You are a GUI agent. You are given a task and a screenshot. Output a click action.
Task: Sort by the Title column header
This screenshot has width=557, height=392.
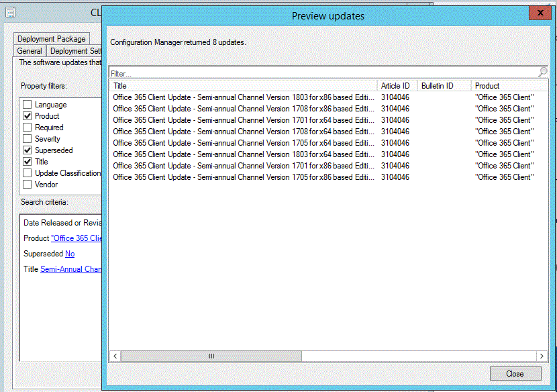(x=244, y=86)
